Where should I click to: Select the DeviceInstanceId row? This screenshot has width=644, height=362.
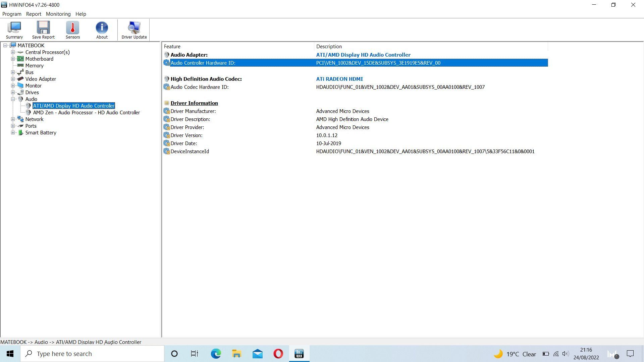click(355, 152)
